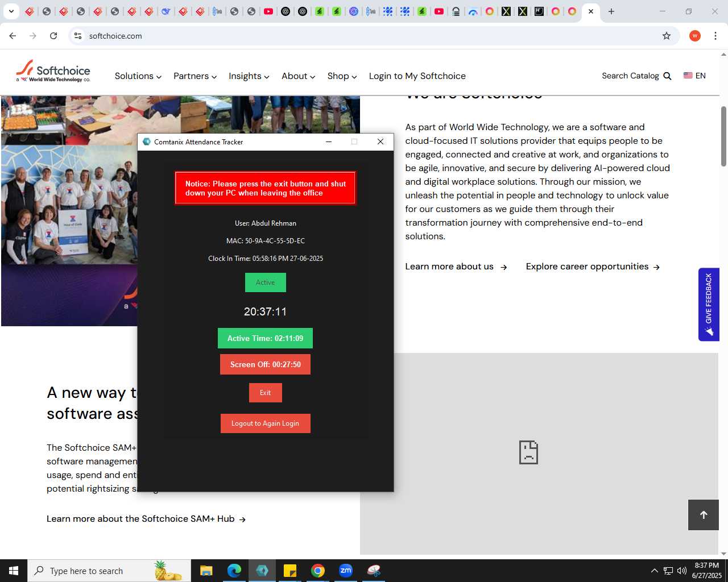Viewport: 728px width, 582px height.
Task: Open File Explorer from the taskbar
Action: pos(206,571)
